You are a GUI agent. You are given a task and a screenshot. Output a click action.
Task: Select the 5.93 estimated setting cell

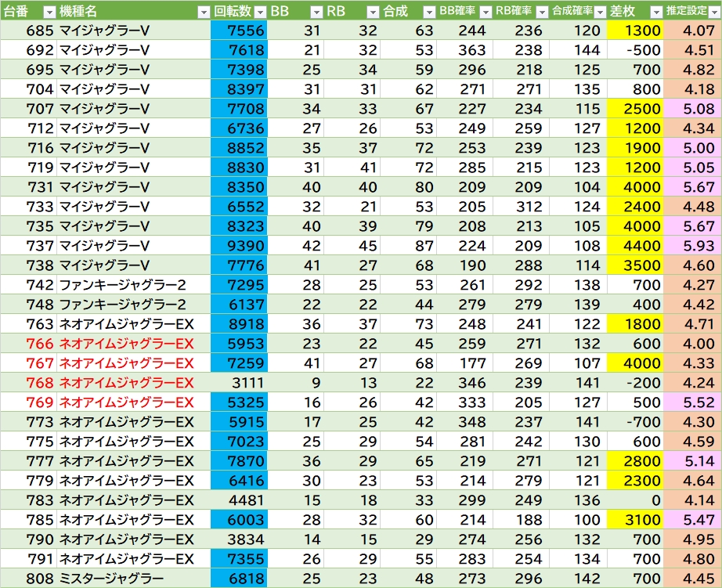692,245
